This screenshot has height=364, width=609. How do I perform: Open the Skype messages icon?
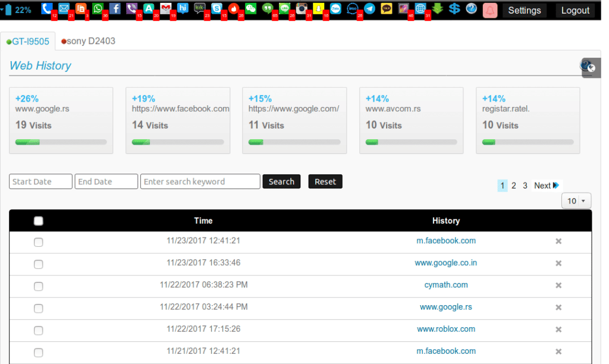click(x=216, y=8)
